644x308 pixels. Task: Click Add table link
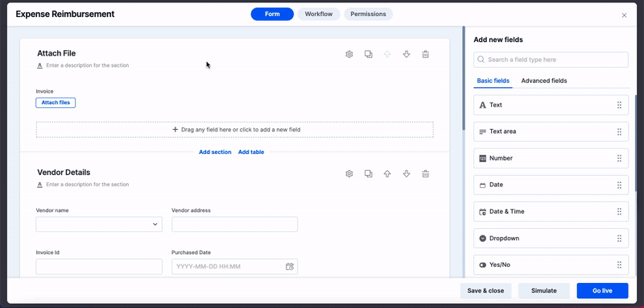coord(251,152)
